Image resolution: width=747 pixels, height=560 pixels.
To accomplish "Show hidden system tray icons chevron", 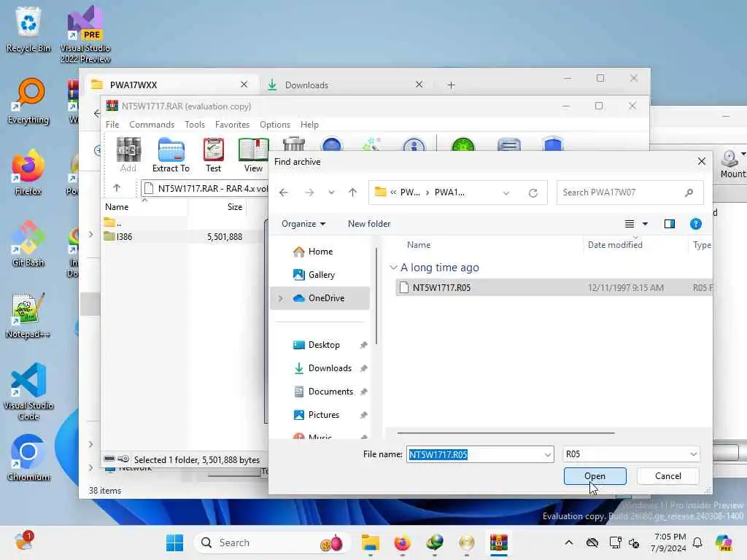I will click(x=569, y=542).
